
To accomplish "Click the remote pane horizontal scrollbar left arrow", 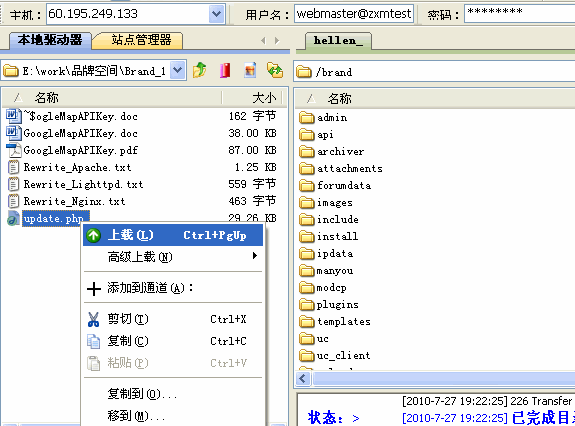I will coord(304,378).
